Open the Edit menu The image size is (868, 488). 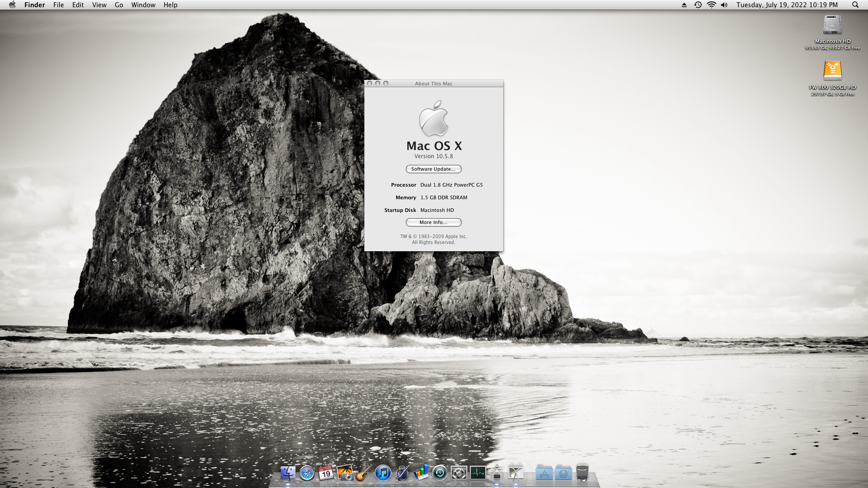pyautogui.click(x=78, y=5)
